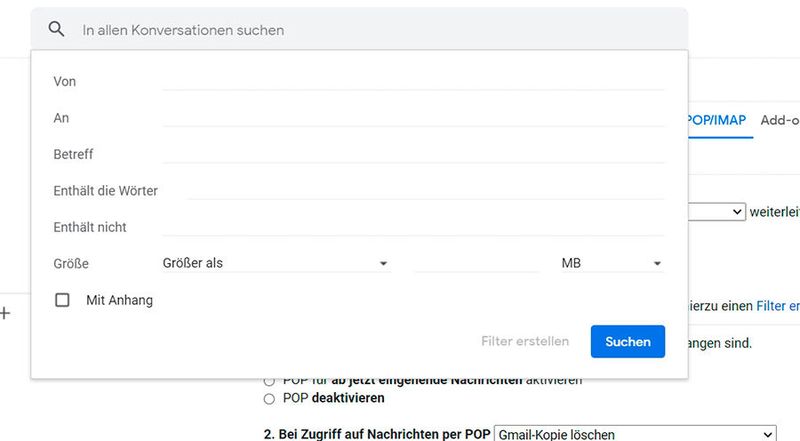Click into the An recipient field

413,117
